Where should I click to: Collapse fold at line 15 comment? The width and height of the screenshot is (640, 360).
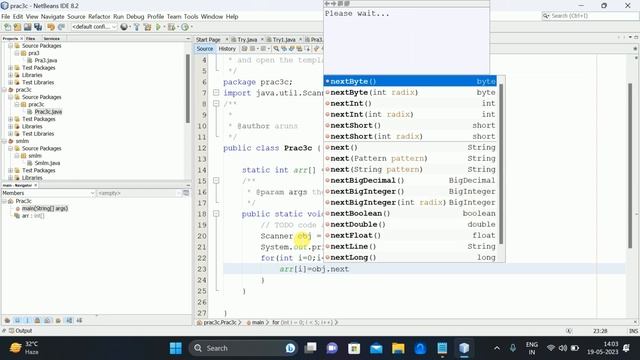[x=216, y=180]
